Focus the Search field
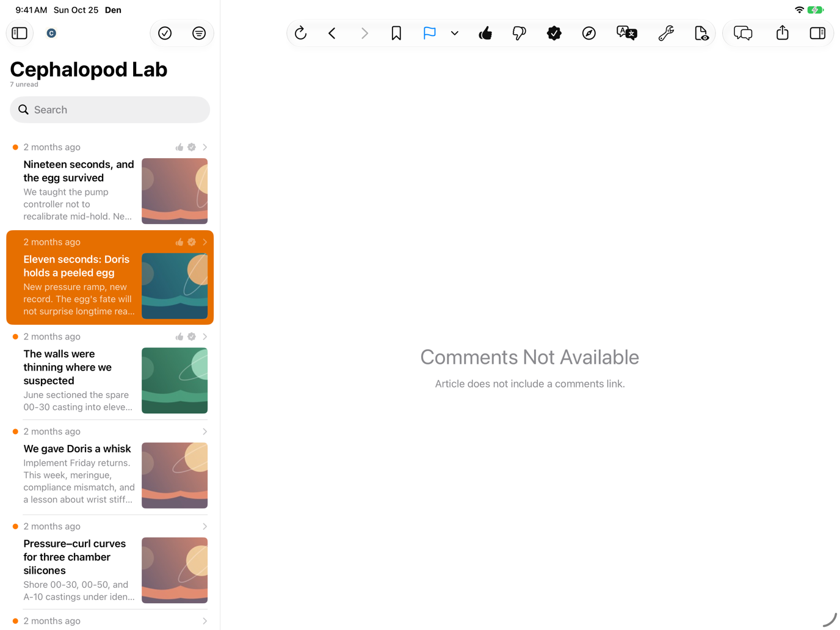The width and height of the screenshot is (840, 630). click(x=110, y=110)
